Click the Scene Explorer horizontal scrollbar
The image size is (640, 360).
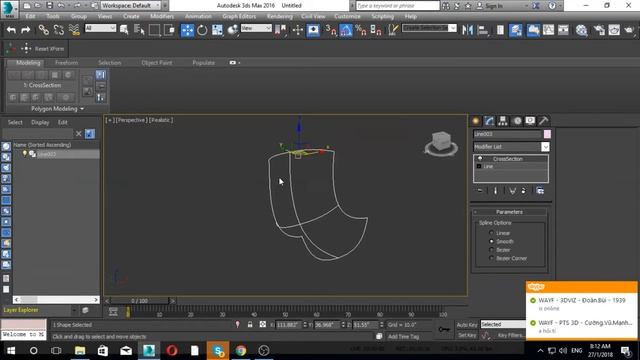[x=56, y=300]
